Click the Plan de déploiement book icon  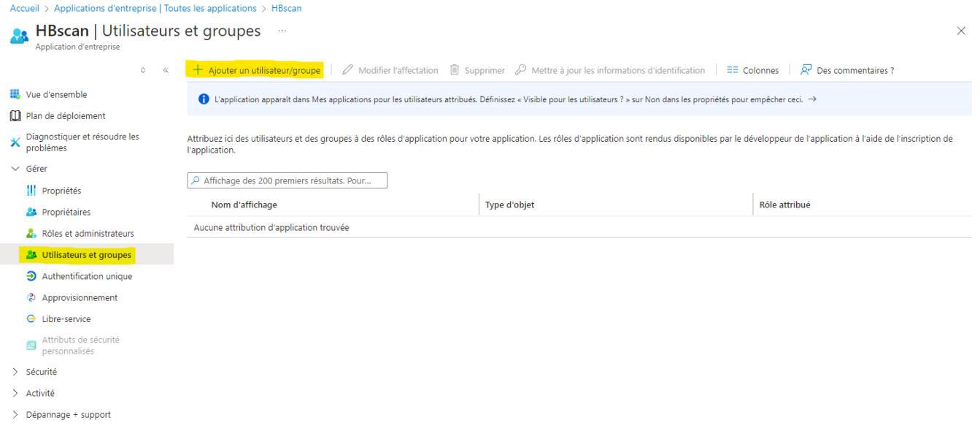pyautogui.click(x=15, y=115)
